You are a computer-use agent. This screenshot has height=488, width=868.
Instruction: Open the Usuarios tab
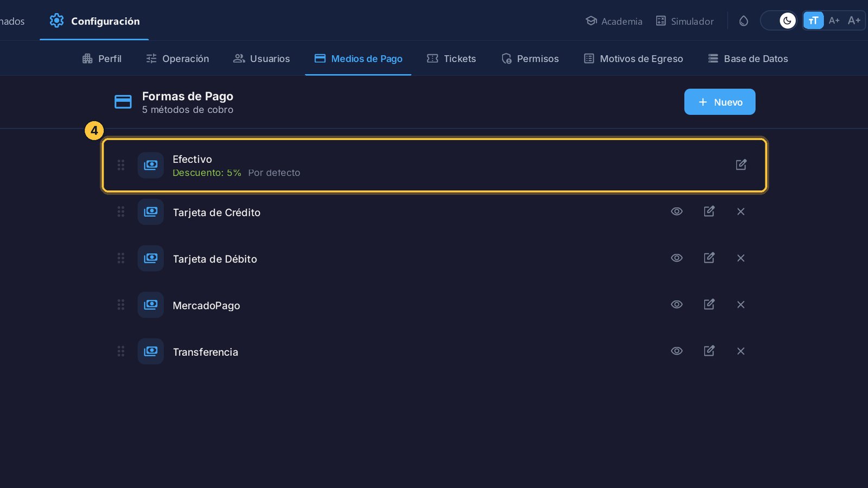[261, 59]
